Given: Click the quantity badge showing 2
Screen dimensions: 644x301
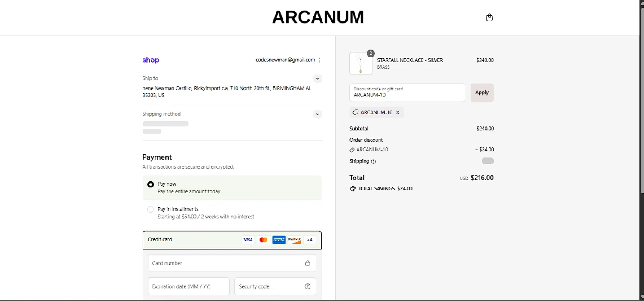Looking at the screenshot, I should coord(371,53).
